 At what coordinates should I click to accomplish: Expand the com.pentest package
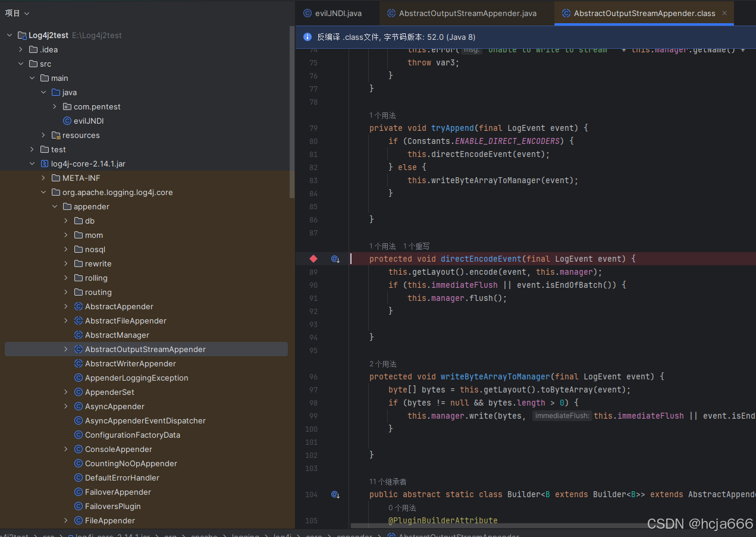(55, 106)
